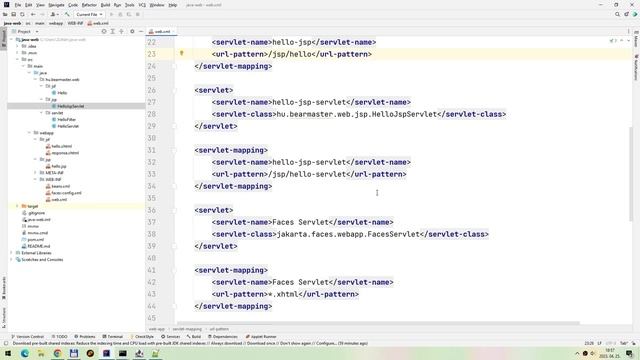640x360 pixels.
Task: Click the Edge browser taskbar icon
Action: click(24, 353)
